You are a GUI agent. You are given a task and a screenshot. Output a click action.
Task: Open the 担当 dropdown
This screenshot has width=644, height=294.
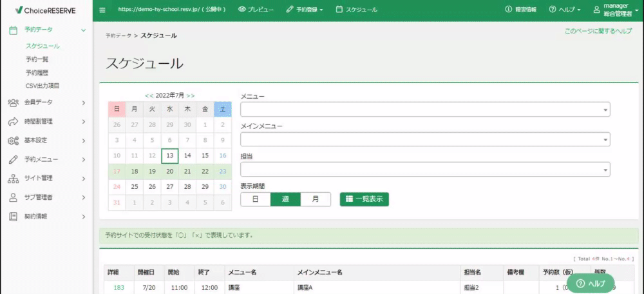425,170
